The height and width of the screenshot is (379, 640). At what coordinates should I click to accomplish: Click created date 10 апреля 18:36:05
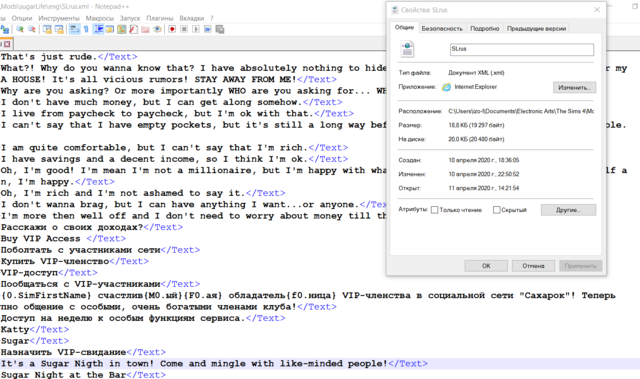[484, 160]
